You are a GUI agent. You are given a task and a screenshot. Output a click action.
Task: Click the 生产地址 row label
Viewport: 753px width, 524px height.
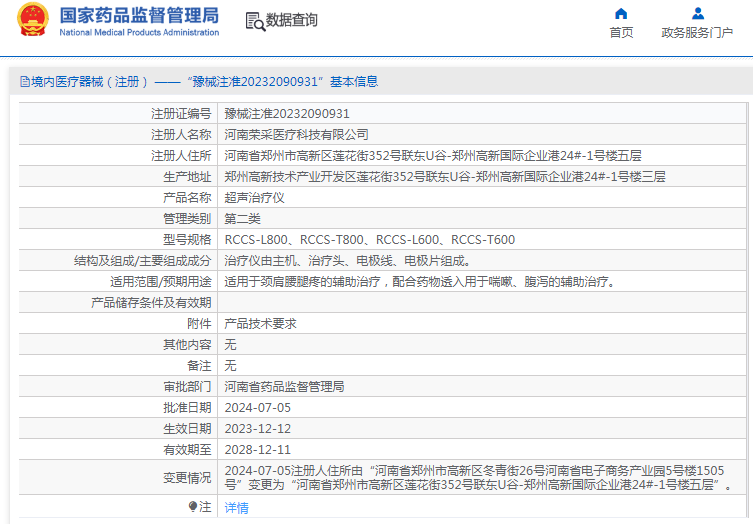click(187, 177)
